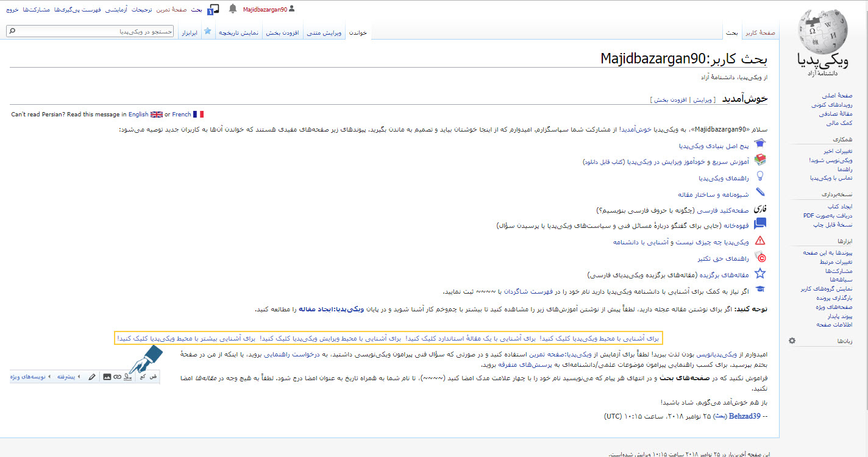Open مقالهٔ تصادفی in sidebar
868x457 pixels.
pos(836,114)
